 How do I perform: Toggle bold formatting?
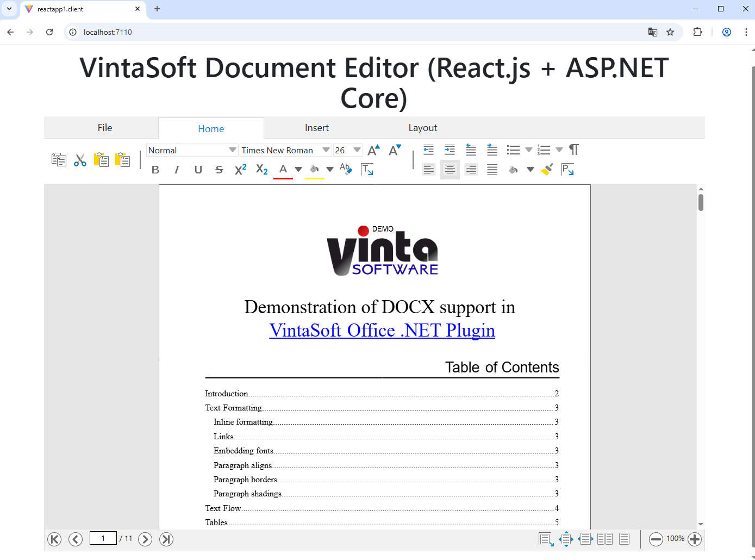click(155, 170)
